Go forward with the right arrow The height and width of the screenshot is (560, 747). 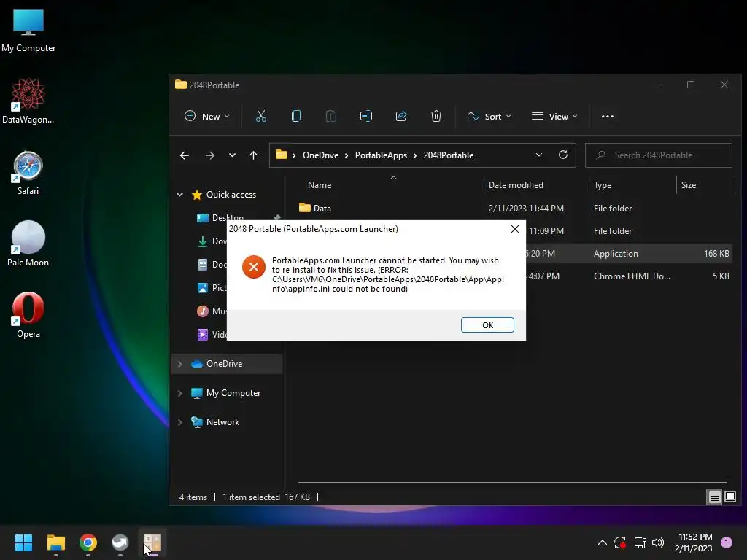click(209, 155)
